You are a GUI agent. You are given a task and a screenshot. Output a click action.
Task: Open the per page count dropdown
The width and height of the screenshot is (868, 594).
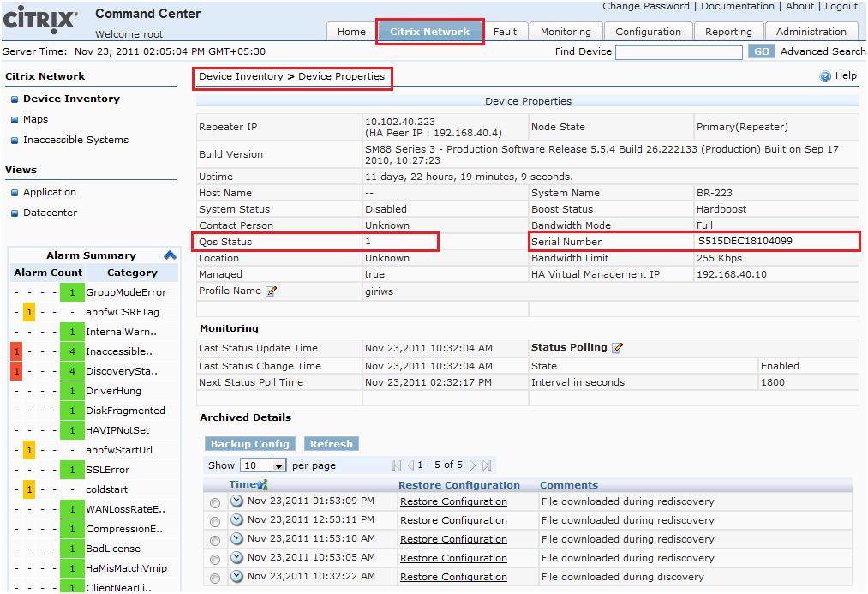264,465
